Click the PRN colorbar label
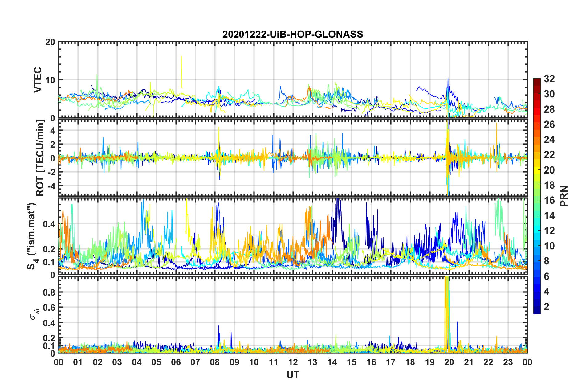586x392 pixels. click(564, 196)
